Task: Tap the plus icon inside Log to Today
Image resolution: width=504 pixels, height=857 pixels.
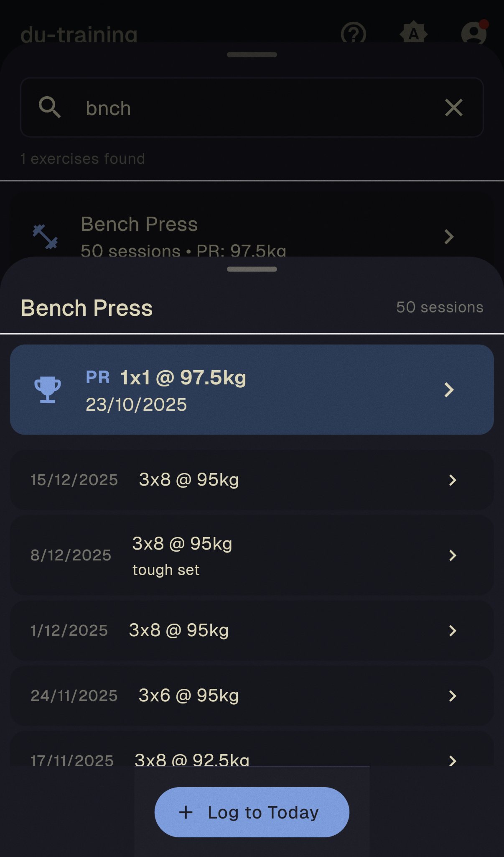Action: tap(186, 811)
